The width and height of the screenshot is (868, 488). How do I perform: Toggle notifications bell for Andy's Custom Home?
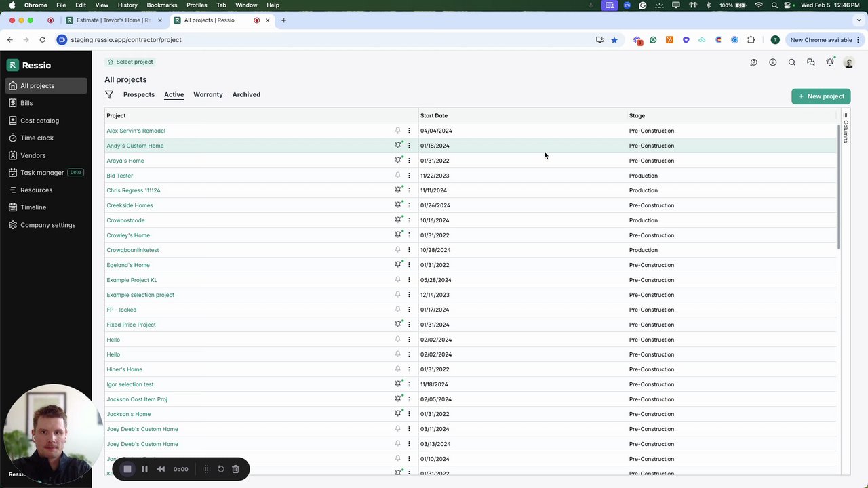(398, 146)
